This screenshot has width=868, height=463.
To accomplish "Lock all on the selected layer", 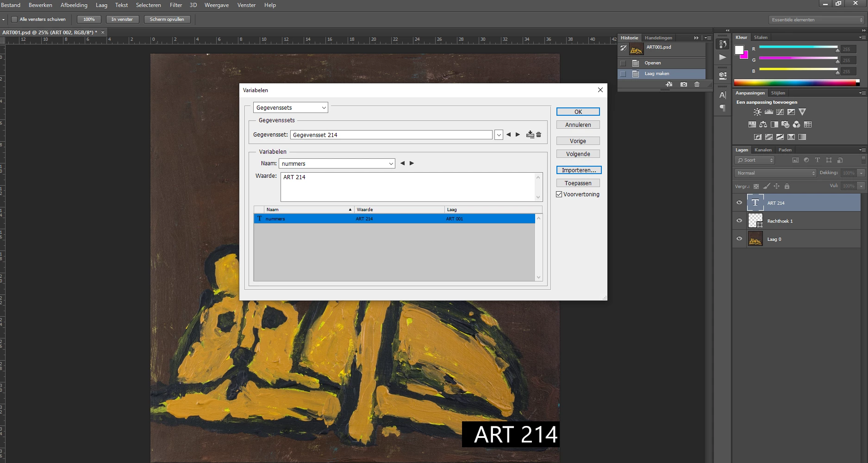I will click(x=787, y=186).
